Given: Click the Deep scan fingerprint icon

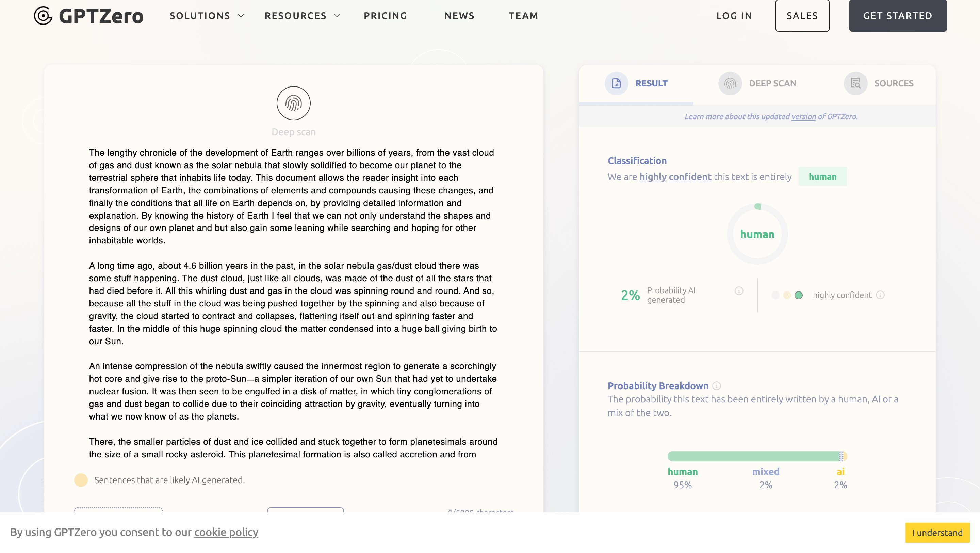Looking at the screenshot, I should (293, 103).
